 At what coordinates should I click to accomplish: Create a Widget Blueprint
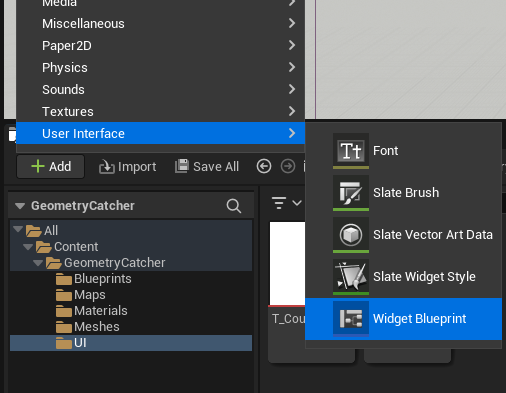pos(403,319)
